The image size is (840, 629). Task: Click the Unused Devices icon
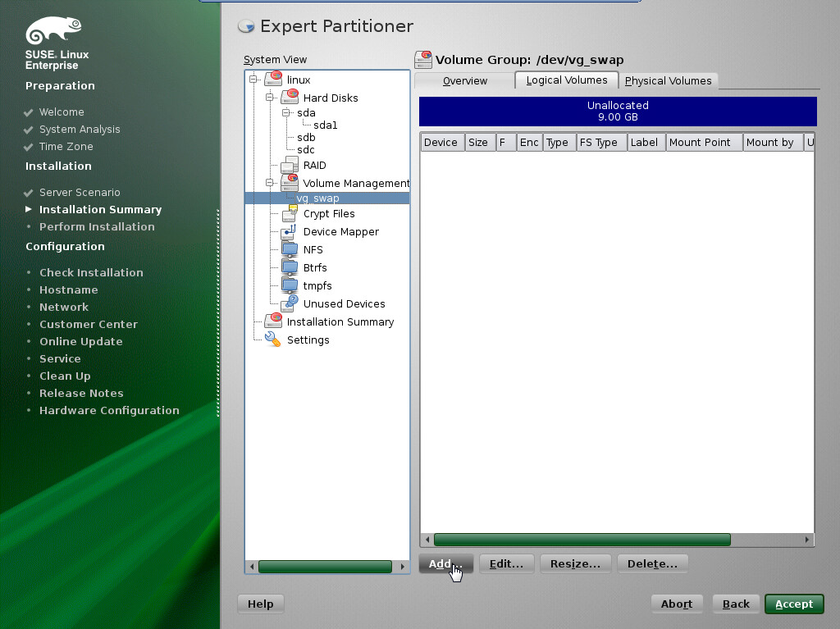point(290,303)
